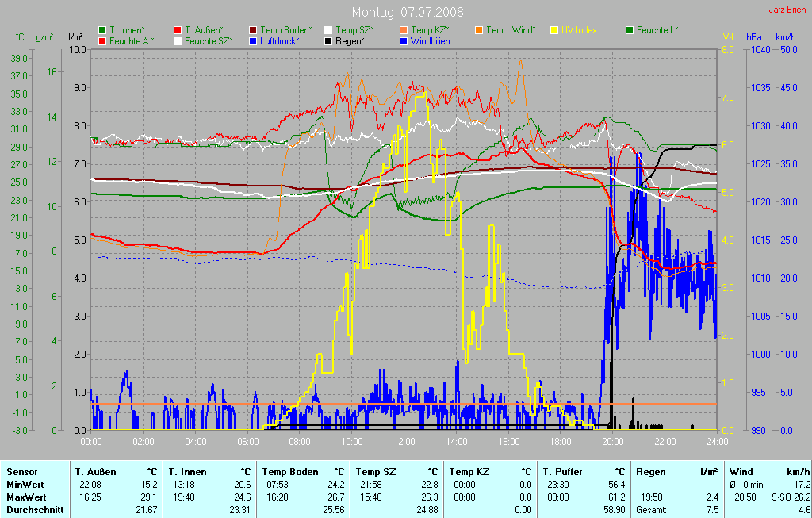Click the '1040' hPa axis tick label
812x518 pixels.
pos(761,50)
